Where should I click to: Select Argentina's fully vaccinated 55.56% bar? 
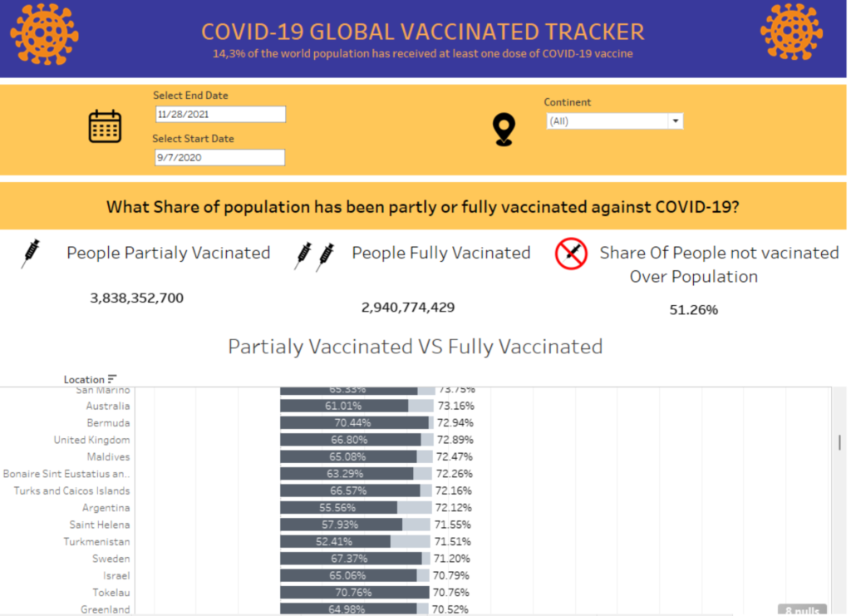(x=338, y=508)
